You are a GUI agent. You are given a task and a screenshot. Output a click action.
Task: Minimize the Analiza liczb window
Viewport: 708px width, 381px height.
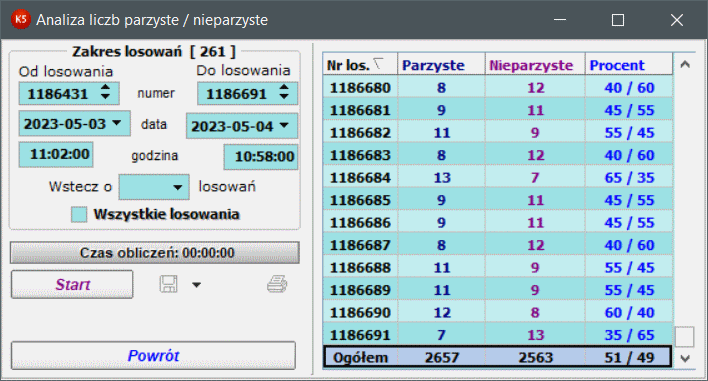(560, 20)
